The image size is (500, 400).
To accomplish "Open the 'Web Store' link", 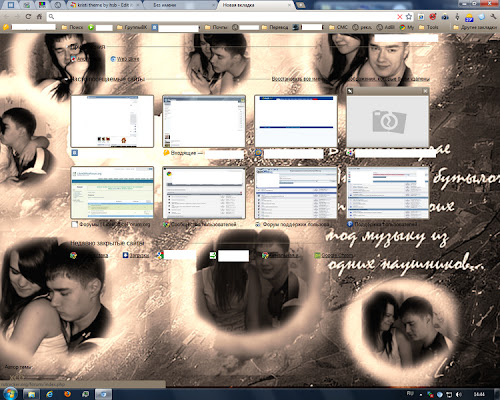I will 124,59.
